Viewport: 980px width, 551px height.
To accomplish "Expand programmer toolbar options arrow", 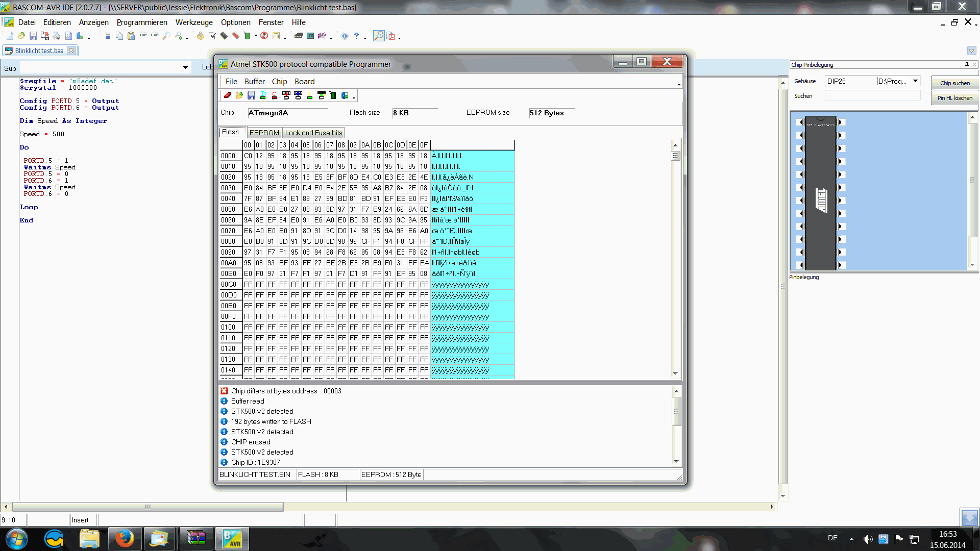I will (354, 97).
